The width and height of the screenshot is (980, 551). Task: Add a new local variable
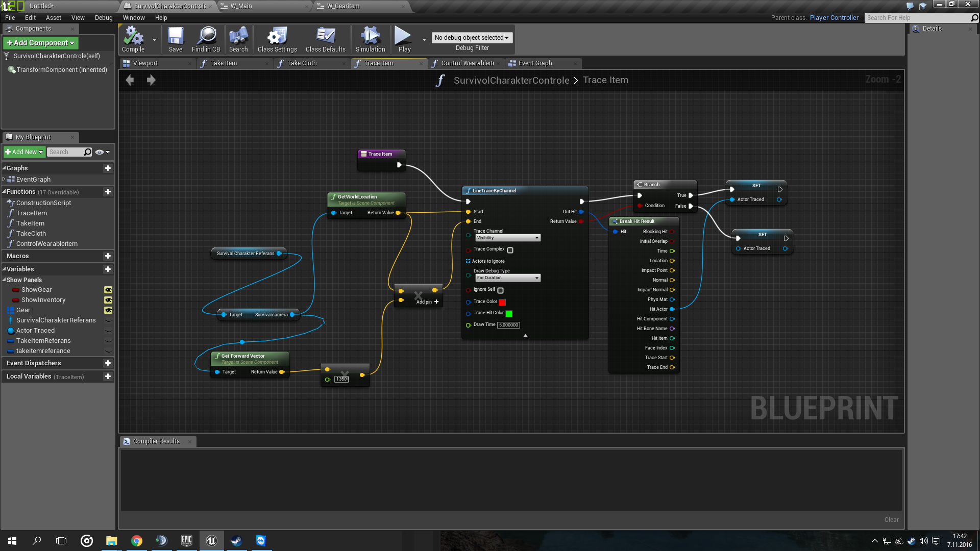(x=108, y=377)
